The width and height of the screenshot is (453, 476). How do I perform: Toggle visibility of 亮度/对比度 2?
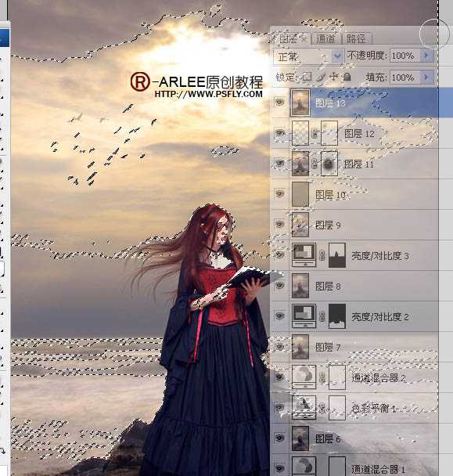coord(279,316)
